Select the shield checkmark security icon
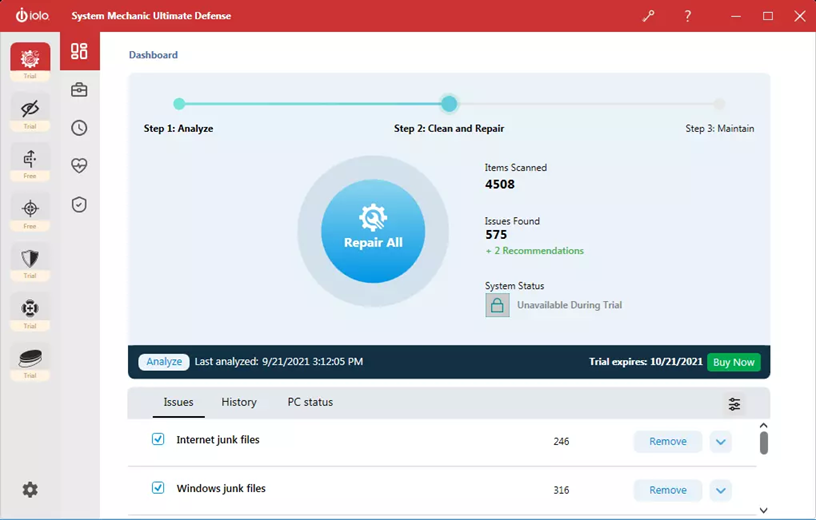Screen dimensions: 816x520 79,204
